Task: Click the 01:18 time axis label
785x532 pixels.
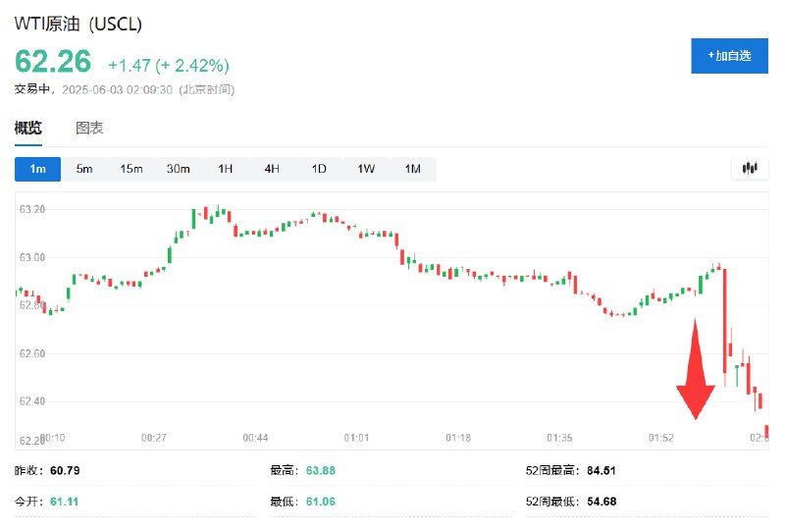Action: [458, 438]
